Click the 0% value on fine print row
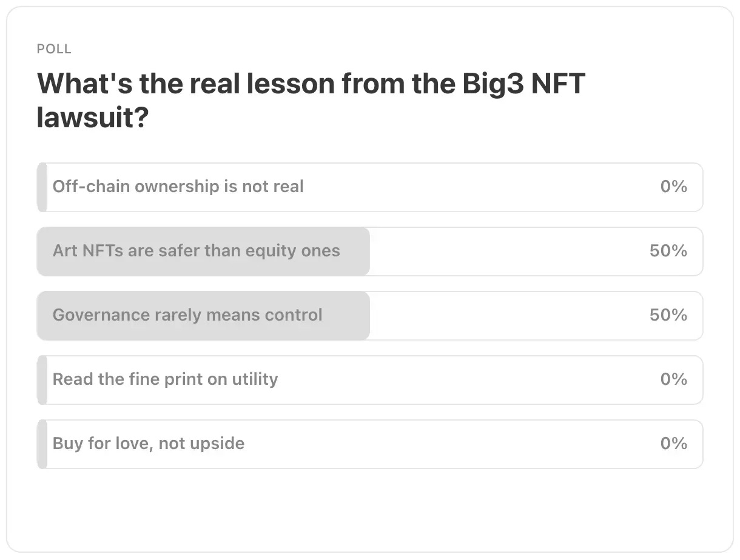Viewport: 740px width, 560px height. [x=673, y=379]
